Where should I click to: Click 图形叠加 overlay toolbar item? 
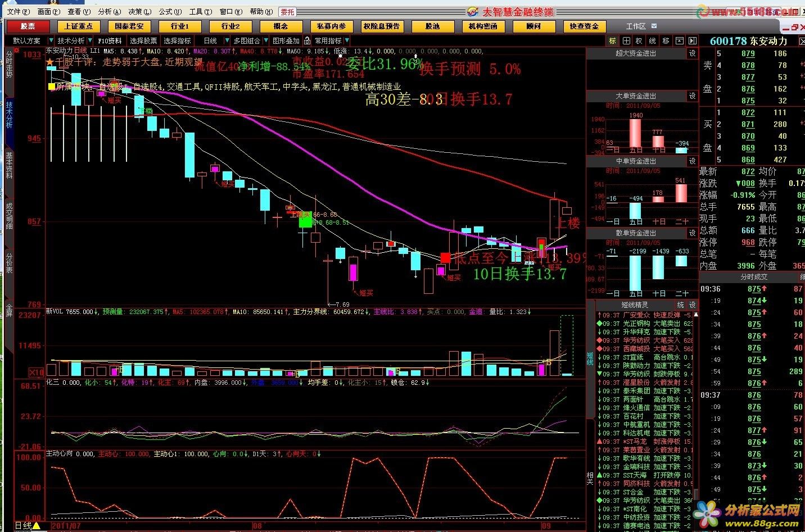click(286, 40)
